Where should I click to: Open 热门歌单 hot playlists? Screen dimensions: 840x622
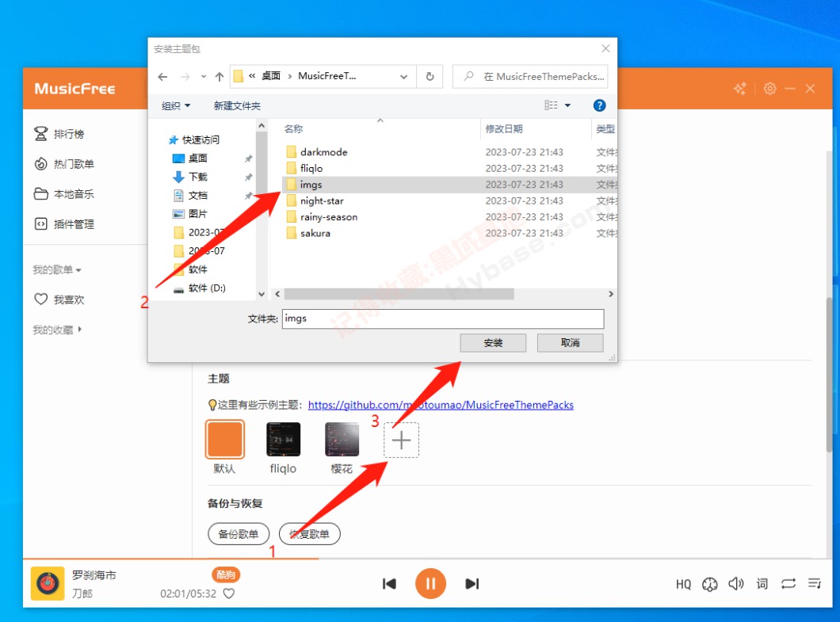(x=63, y=164)
